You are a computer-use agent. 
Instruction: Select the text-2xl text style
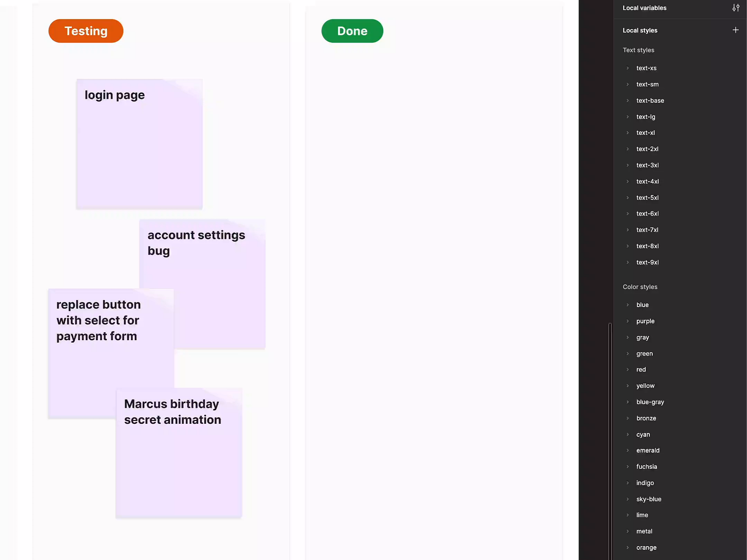(x=647, y=148)
